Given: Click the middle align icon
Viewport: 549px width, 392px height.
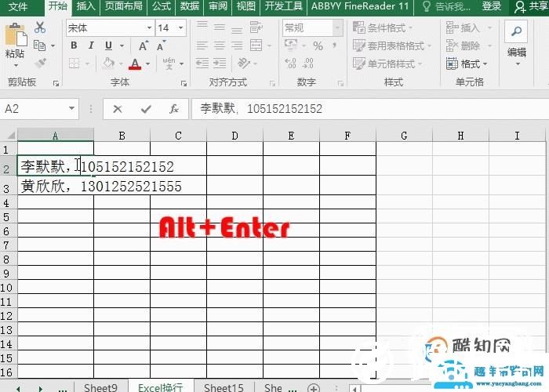Looking at the screenshot, I should pos(220,27).
